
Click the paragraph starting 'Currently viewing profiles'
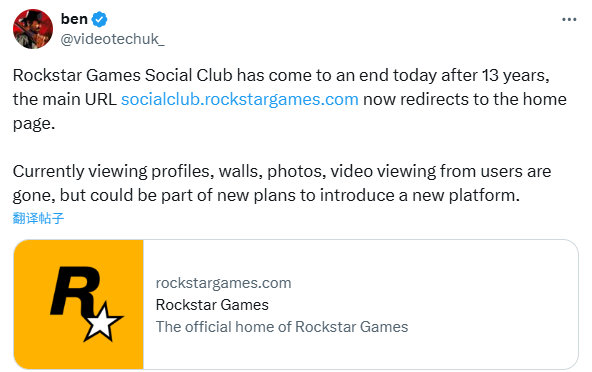[x=282, y=183]
